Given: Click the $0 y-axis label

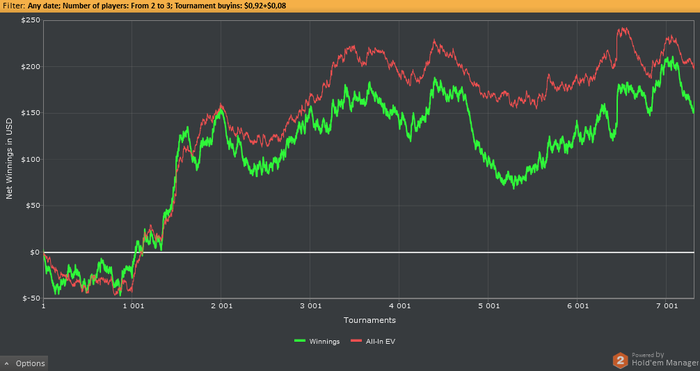Looking at the screenshot, I should [x=34, y=252].
